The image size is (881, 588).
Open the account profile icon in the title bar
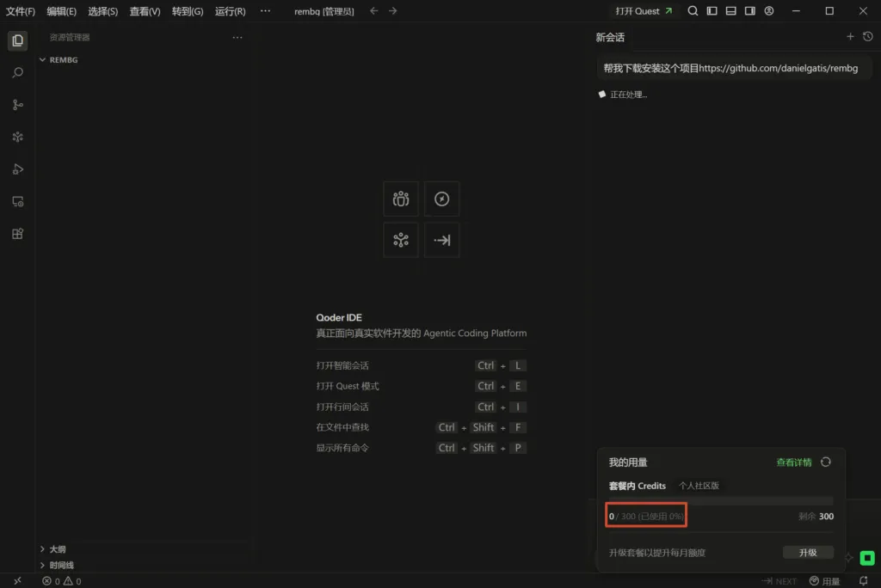769,10
